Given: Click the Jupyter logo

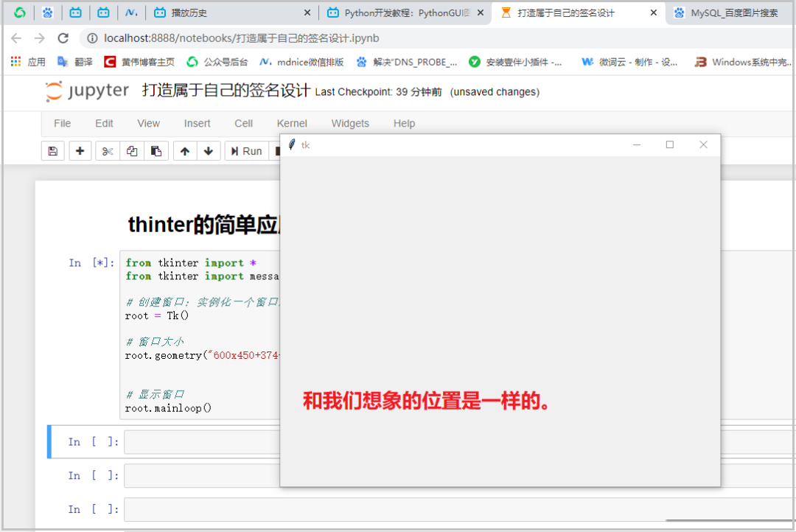Looking at the screenshot, I should click(86, 91).
